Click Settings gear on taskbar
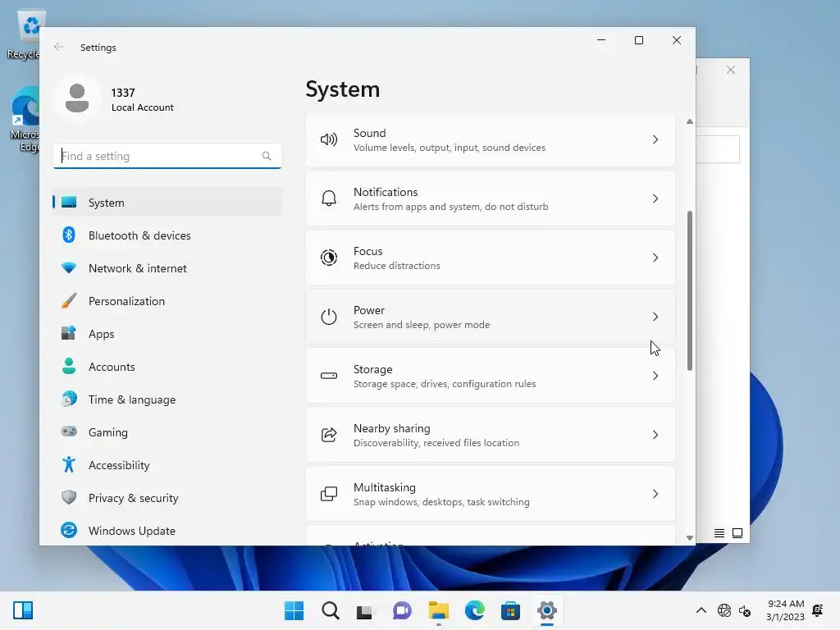The width and height of the screenshot is (840, 630). [547, 610]
